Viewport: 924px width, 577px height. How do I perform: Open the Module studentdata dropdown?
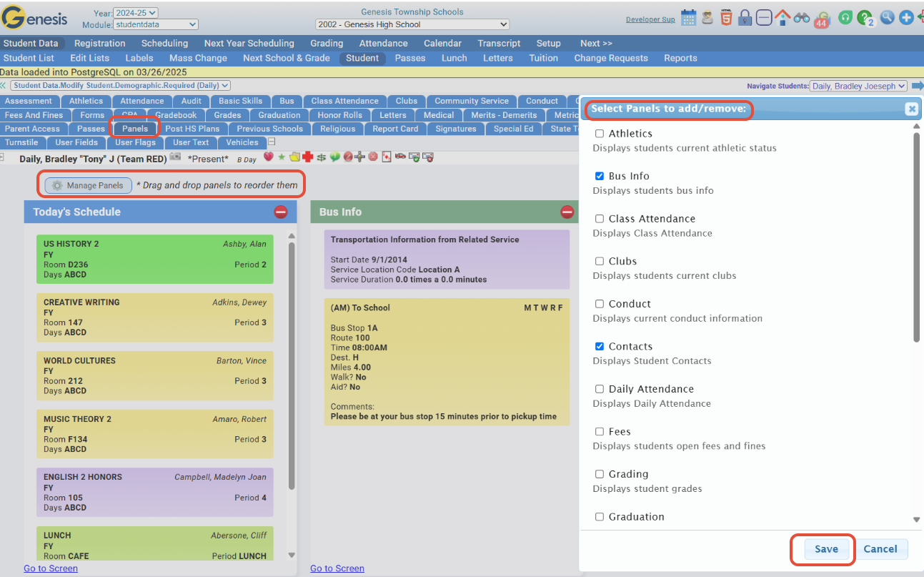click(x=157, y=24)
